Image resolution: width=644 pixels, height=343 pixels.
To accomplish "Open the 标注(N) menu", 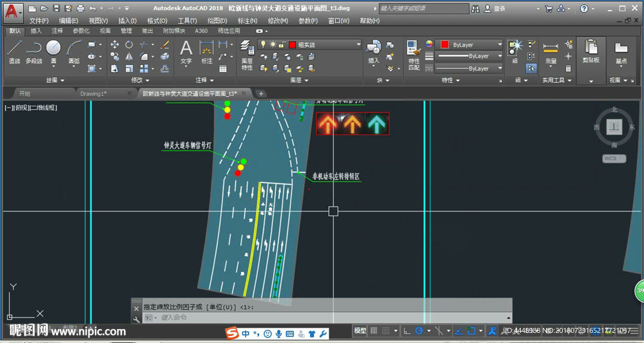I will (247, 21).
